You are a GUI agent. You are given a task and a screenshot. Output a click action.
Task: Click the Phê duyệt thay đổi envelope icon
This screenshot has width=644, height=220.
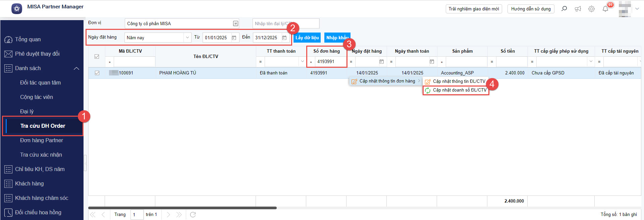[8, 54]
